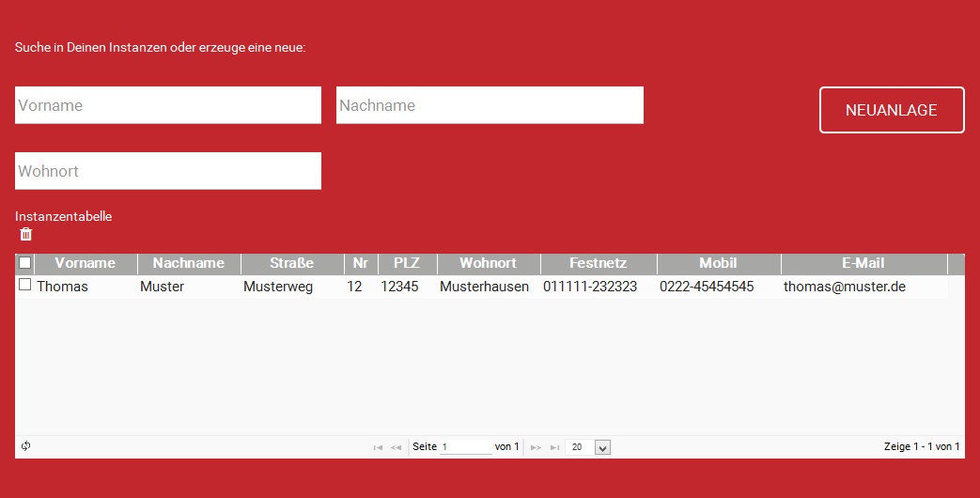This screenshot has height=498, width=980.
Task: Jump to last page of table
Action: (x=554, y=447)
